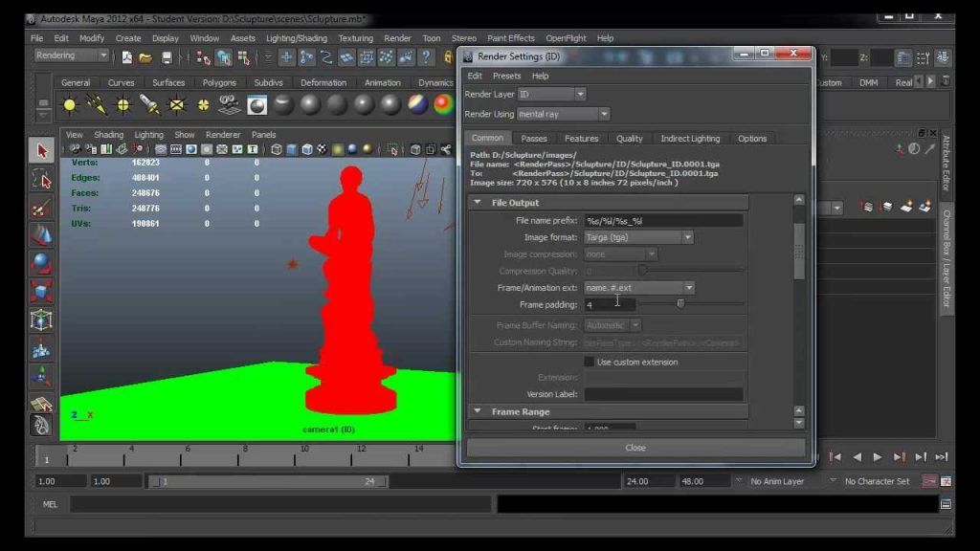Click the Save scene icon in status line

(167, 57)
